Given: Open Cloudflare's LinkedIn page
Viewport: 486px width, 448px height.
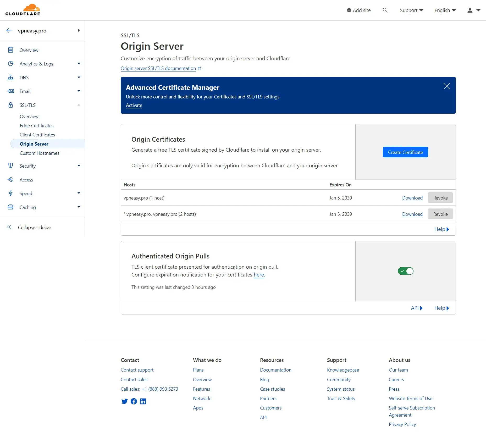Looking at the screenshot, I should [x=143, y=401].
